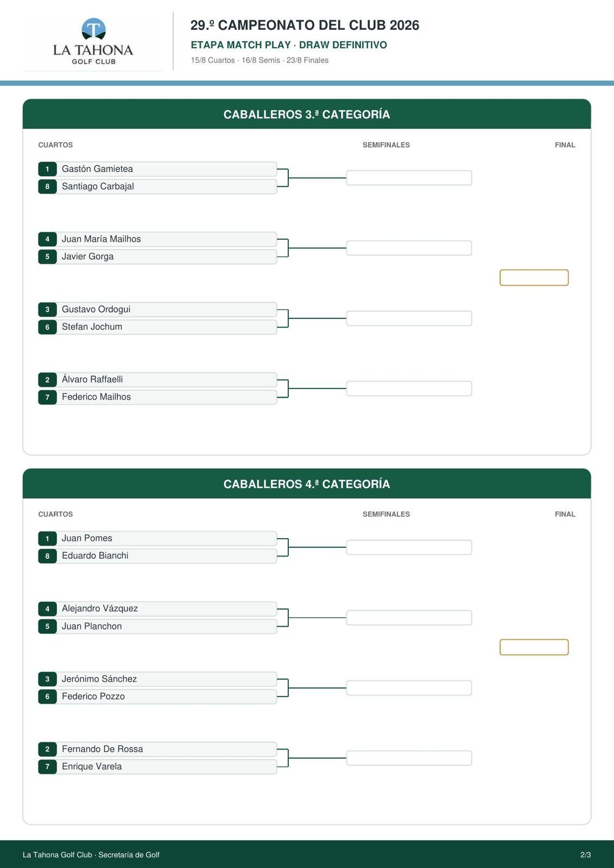The image size is (614, 868).
Task: Click semifinal box for De Rossa vs Varela winner
Action: pyautogui.click(x=409, y=758)
